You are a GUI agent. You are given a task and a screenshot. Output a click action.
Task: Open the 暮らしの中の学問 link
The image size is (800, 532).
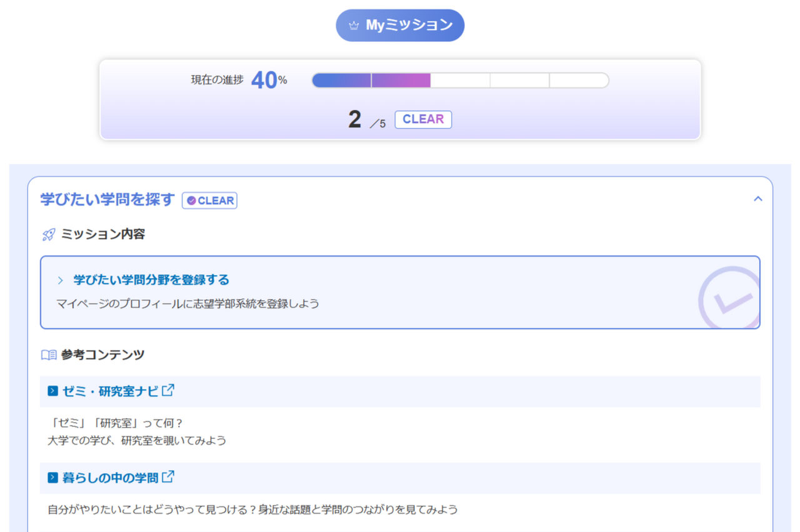pos(111,476)
